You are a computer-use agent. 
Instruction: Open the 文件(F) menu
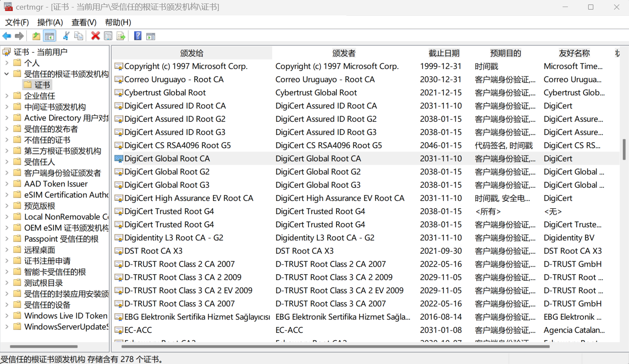click(17, 22)
